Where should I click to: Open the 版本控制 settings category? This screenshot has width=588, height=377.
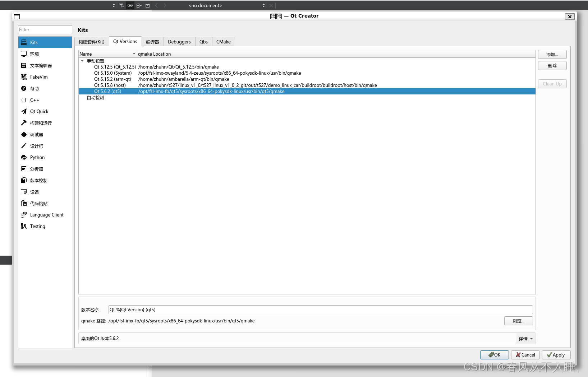(x=45, y=180)
